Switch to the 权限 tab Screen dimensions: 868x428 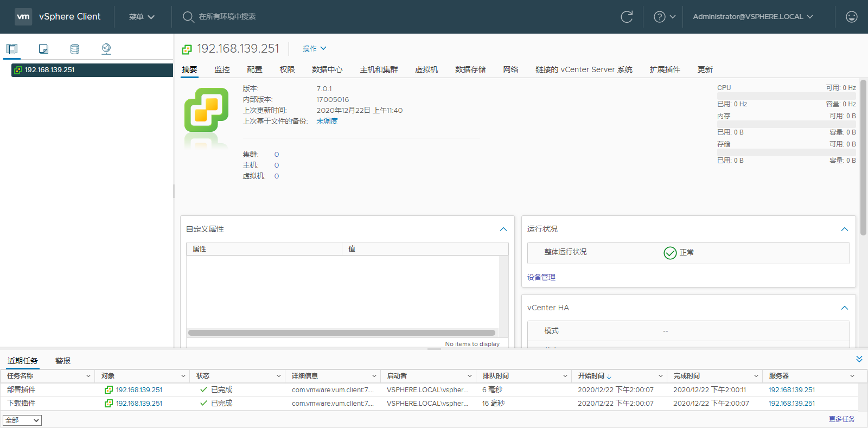point(288,69)
